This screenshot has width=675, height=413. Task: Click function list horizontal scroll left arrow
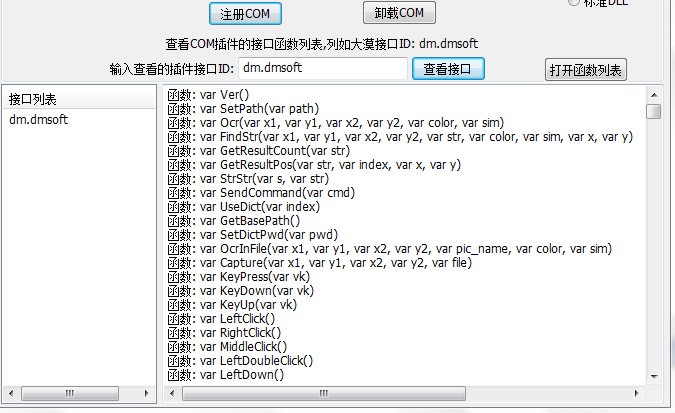(x=172, y=393)
